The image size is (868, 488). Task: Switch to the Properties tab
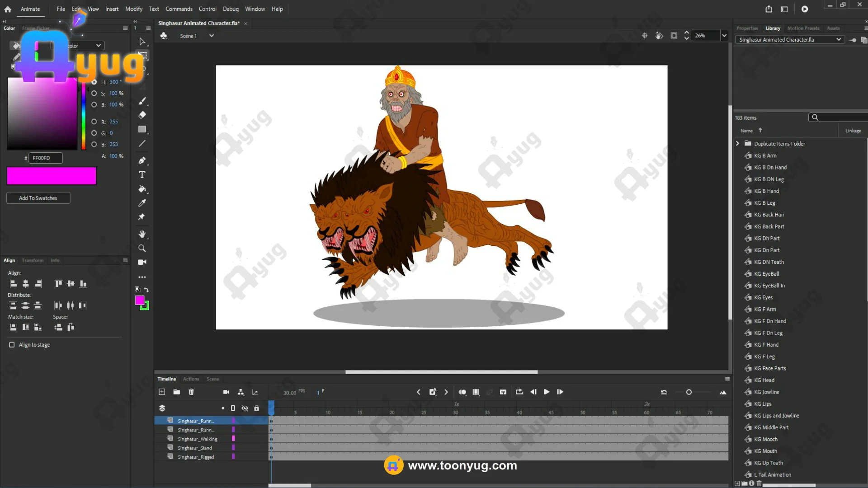[x=747, y=28]
